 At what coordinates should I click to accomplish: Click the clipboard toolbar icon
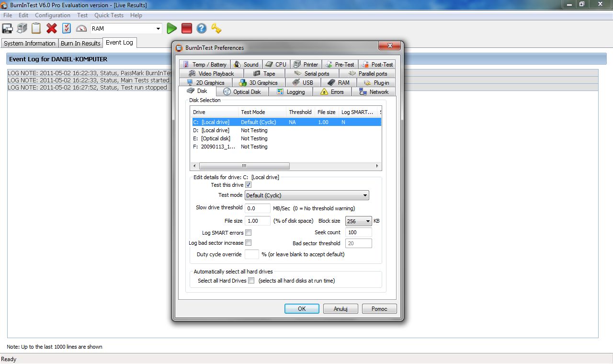(36, 28)
